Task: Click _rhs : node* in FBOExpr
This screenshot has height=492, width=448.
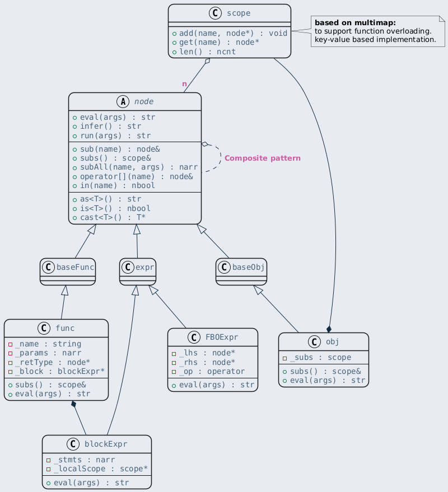Action: click(207, 363)
